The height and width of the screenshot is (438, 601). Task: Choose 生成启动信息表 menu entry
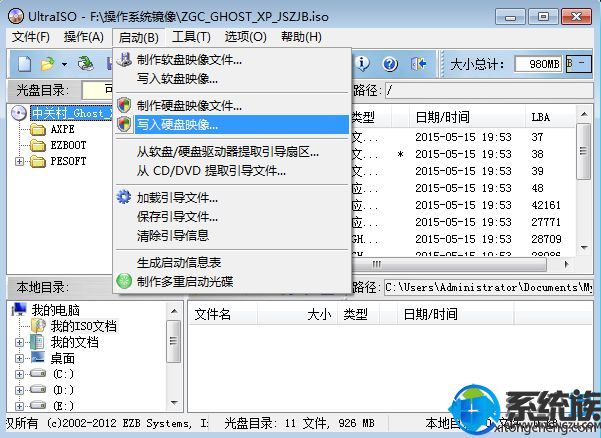pos(233,262)
